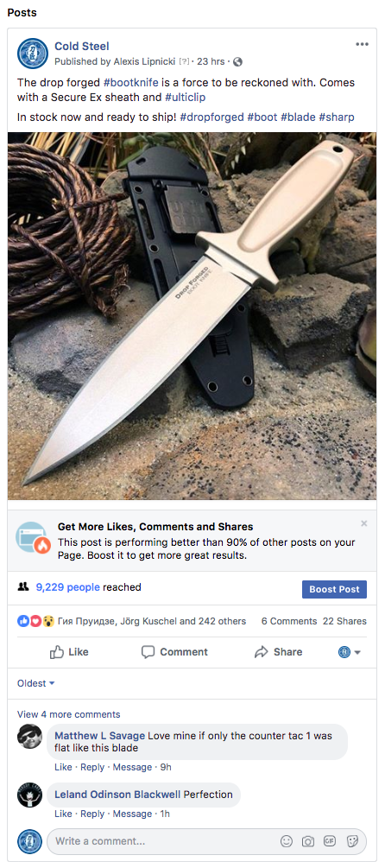Click the Cold Steel page profile picture
Viewport: 385px width, 868px height.
[33, 54]
